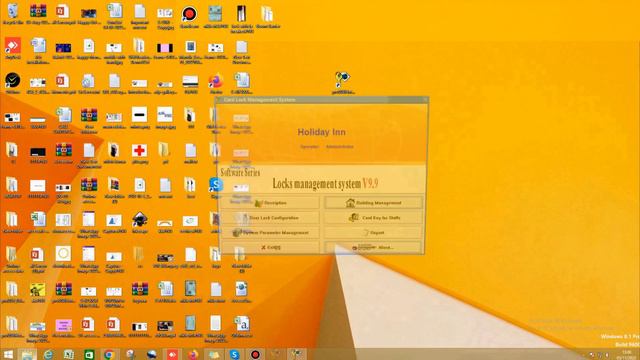
Task: Open Card Key for Staffs
Action: 373,218
